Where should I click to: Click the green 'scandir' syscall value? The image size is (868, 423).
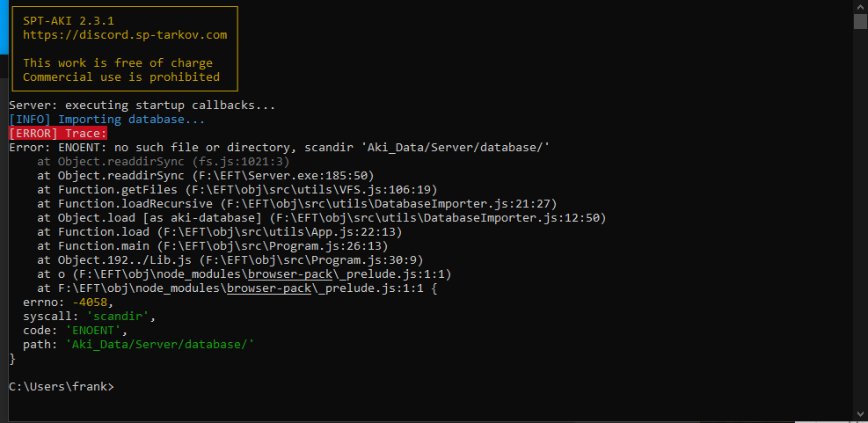(x=118, y=317)
